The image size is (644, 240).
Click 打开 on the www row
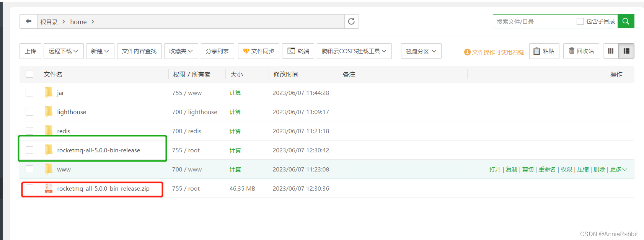(495, 169)
